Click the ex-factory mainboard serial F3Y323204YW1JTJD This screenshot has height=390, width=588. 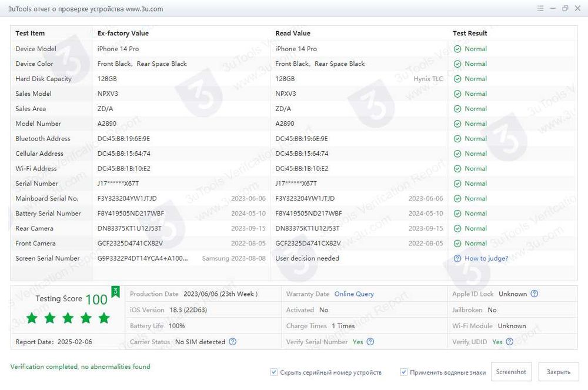(127, 198)
